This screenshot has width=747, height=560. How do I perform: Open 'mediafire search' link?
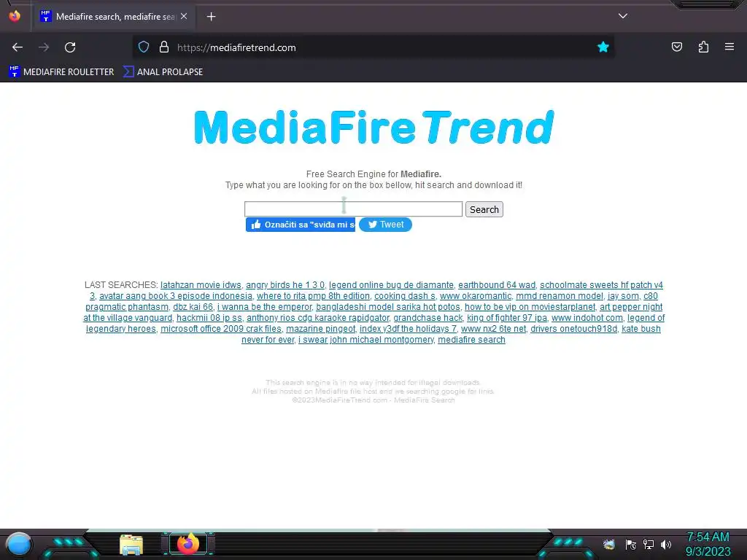click(x=472, y=340)
